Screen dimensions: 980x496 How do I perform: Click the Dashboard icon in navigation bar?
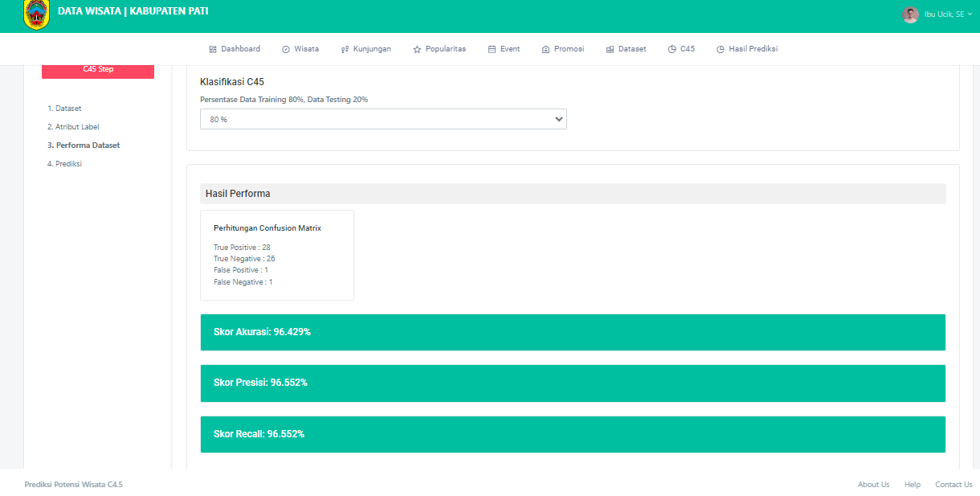(x=213, y=49)
